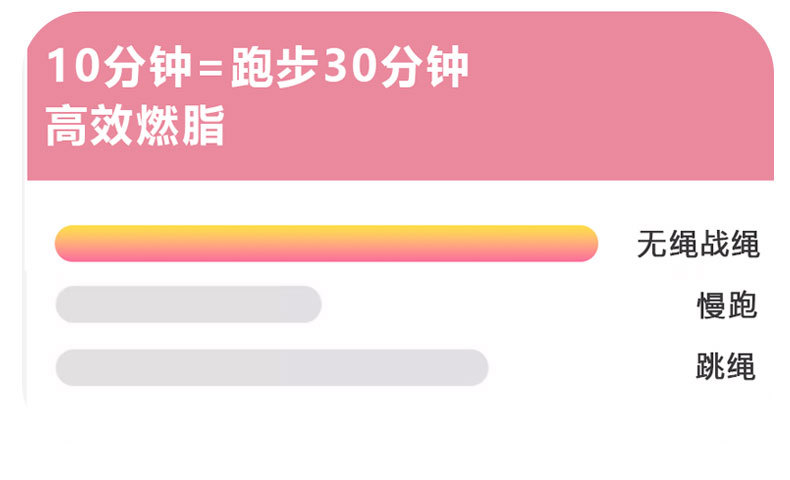
Task: Select the 跳绳 label
Action: pyautogui.click(x=725, y=367)
